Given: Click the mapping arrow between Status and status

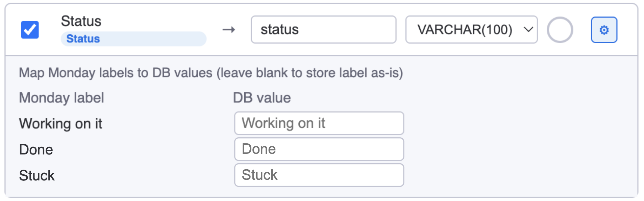Looking at the screenshot, I should pyautogui.click(x=228, y=30).
